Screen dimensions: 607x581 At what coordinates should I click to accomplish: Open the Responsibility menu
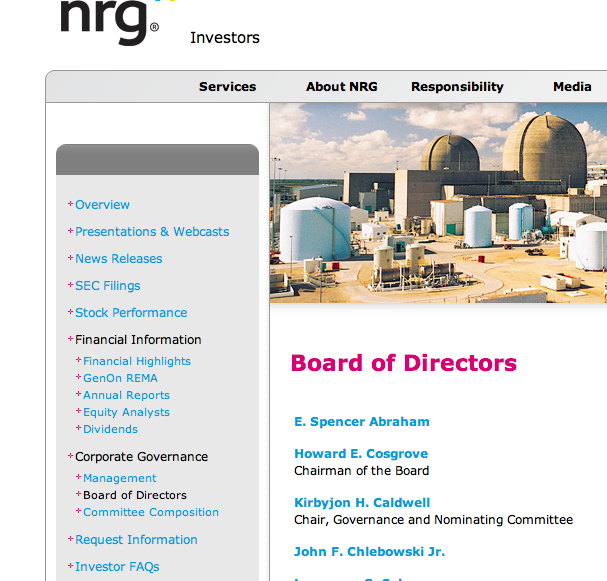pyautogui.click(x=457, y=87)
